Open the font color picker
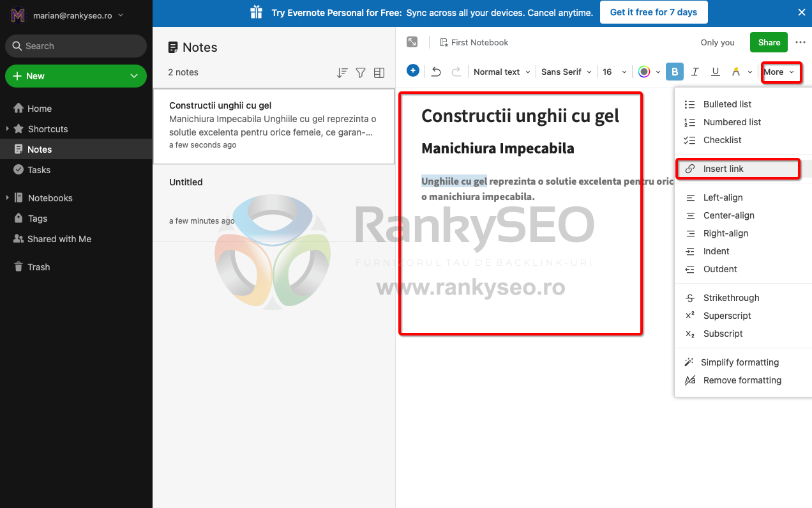The image size is (812, 508). (x=644, y=72)
